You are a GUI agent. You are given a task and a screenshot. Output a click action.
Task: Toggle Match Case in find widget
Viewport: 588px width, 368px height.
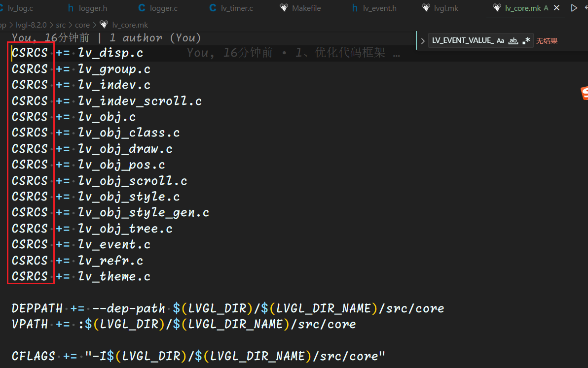pyautogui.click(x=500, y=40)
